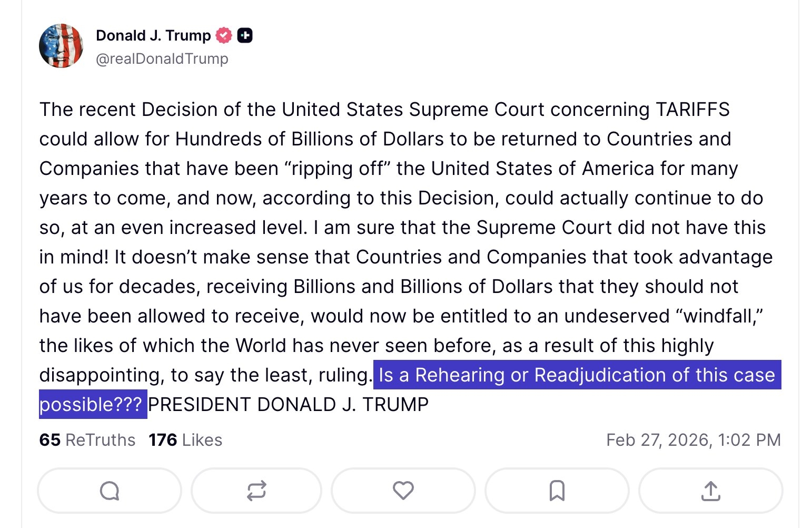Click the PRESIDENT DONALD J. TRUMP signature

click(x=288, y=405)
